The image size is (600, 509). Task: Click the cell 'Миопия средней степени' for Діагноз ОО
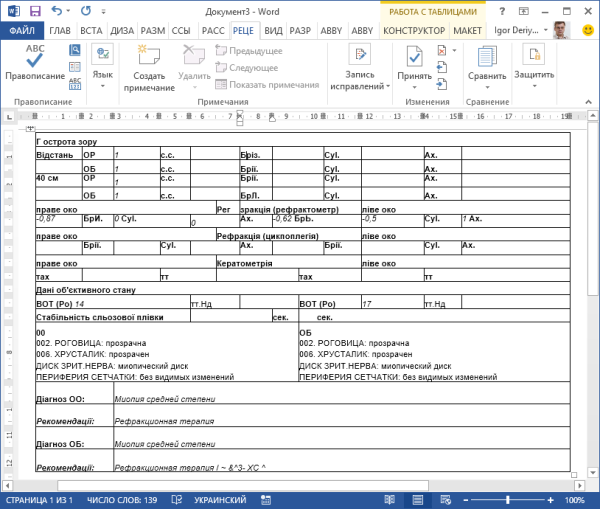coord(342,393)
